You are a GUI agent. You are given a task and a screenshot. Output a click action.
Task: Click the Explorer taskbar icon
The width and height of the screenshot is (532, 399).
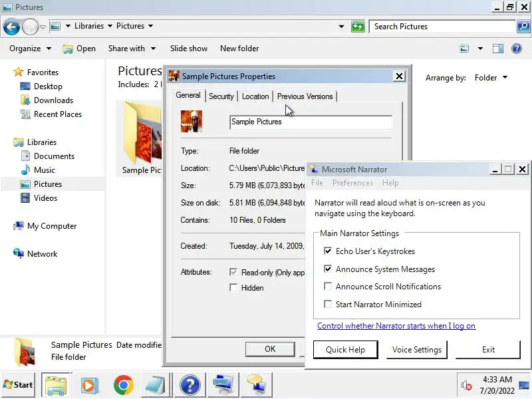click(x=57, y=385)
